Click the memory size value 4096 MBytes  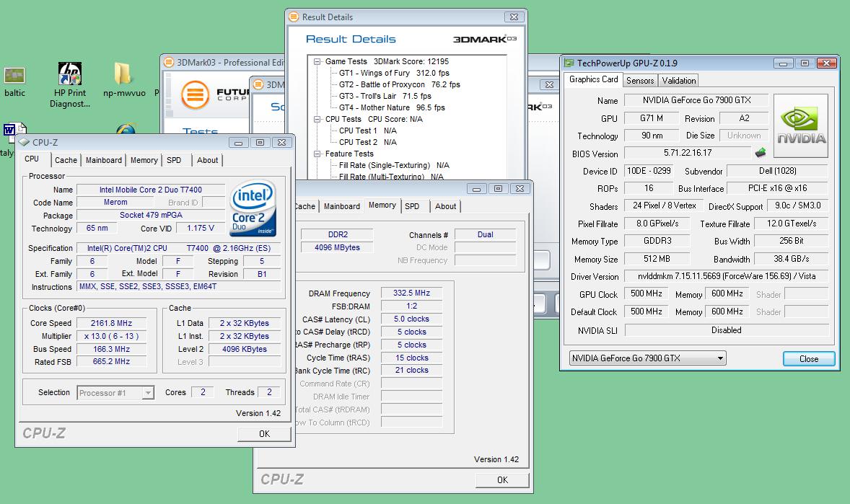(x=337, y=247)
